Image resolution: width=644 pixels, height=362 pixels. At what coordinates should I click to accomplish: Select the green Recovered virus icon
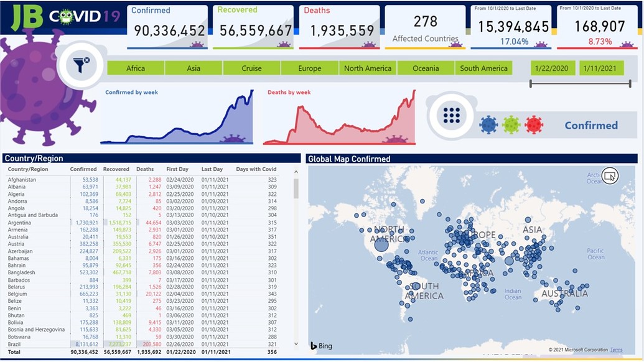tap(511, 124)
